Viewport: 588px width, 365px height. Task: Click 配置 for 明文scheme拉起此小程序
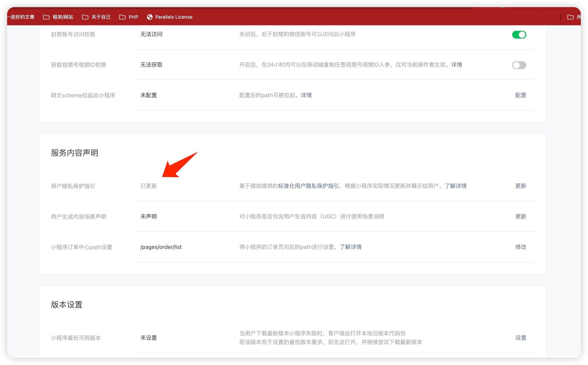click(x=520, y=95)
